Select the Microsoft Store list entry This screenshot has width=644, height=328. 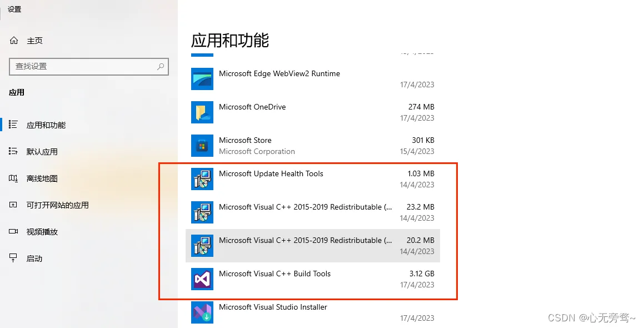(313, 146)
